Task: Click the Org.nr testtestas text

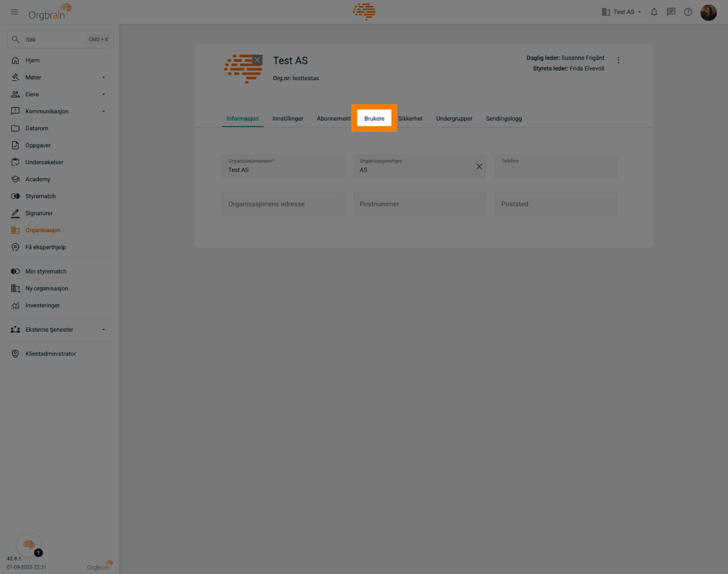Action: pos(296,79)
